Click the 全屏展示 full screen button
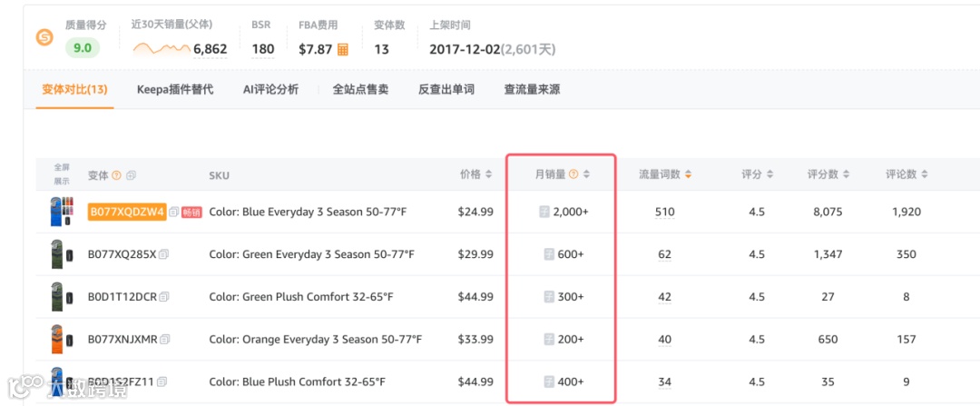The image size is (980, 406). (x=62, y=174)
